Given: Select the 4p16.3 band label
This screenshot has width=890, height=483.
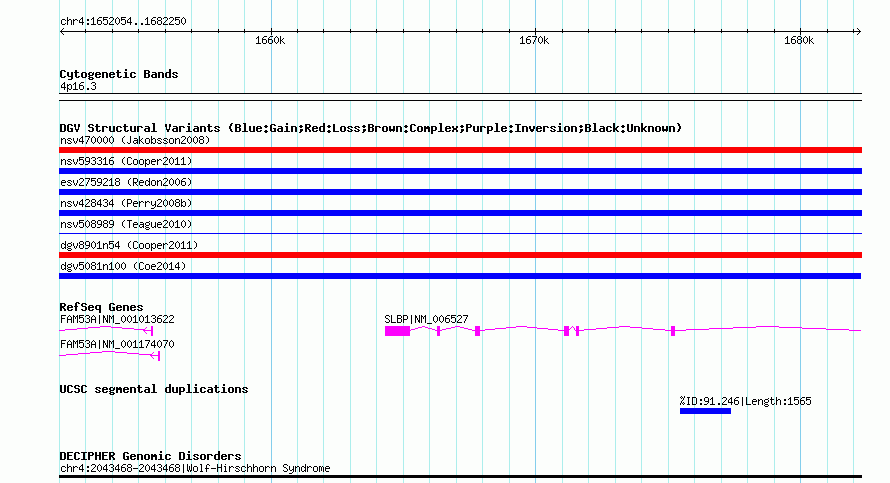Looking at the screenshot, I should (78, 86).
